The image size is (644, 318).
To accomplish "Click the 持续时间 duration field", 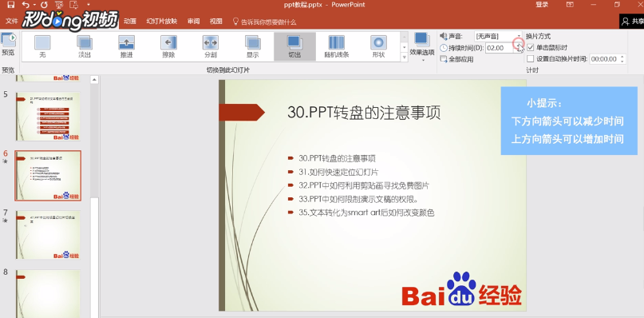I will click(x=500, y=48).
